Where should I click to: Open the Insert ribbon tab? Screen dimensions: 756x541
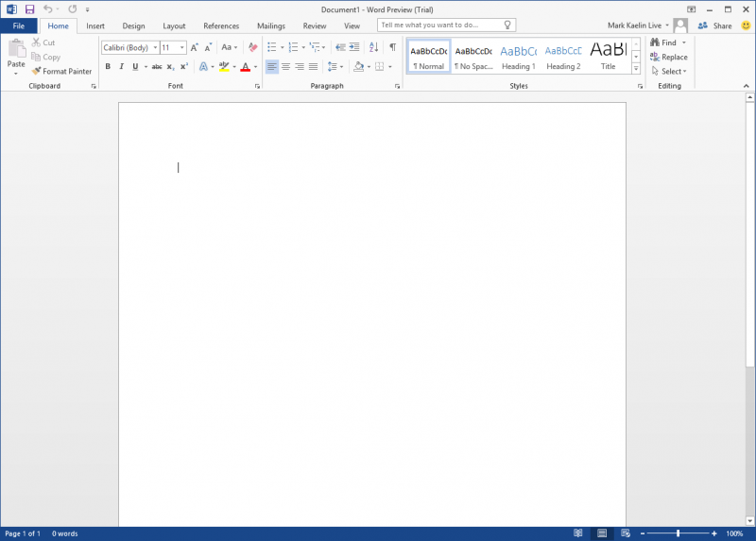click(x=95, y=25)
